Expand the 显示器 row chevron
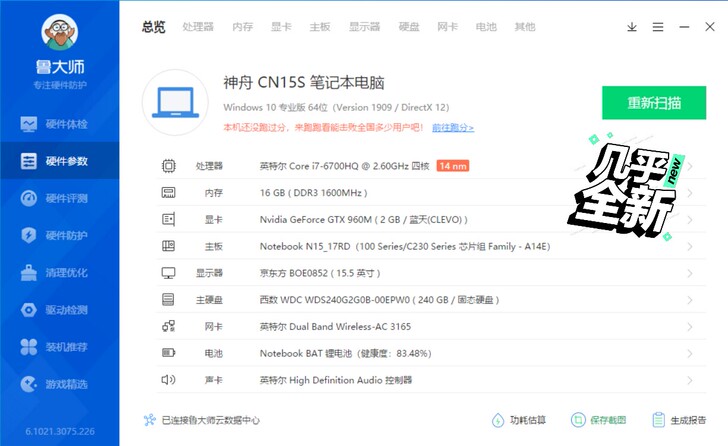The height and width of the screenshot is (446, 728). tap(690, 273)
